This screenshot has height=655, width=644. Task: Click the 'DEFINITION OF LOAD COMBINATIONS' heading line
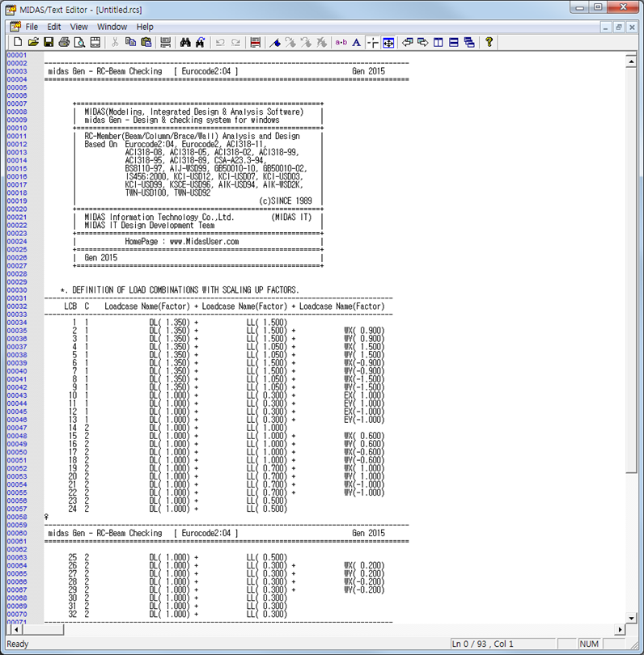[x=180, y=290]
